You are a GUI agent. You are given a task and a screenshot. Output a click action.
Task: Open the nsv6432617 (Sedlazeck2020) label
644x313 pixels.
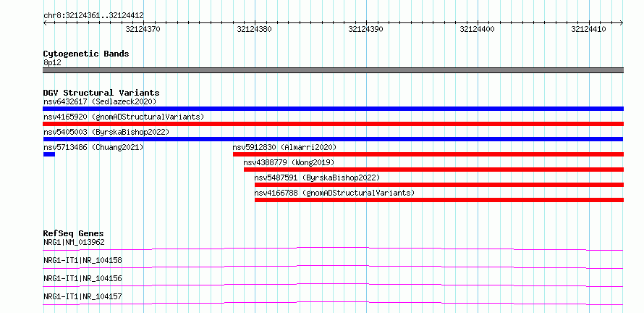click(x=100, y=101)
